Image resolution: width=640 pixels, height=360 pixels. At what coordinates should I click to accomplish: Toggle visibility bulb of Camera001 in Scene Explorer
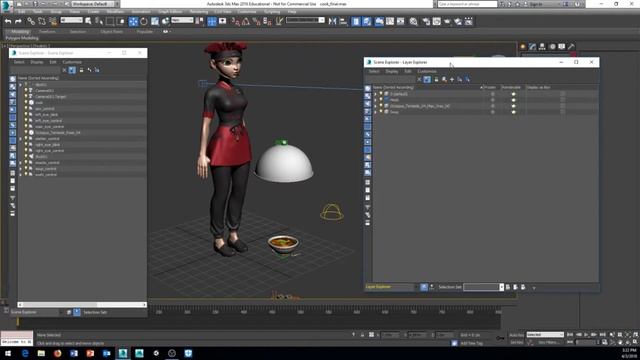26,90
